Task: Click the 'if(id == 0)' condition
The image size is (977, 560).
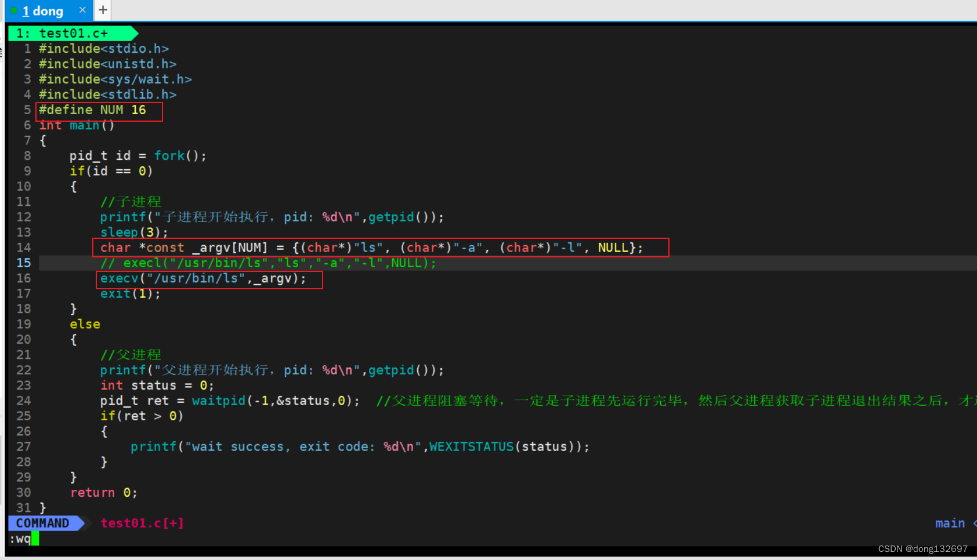Action: pos(111,171)
